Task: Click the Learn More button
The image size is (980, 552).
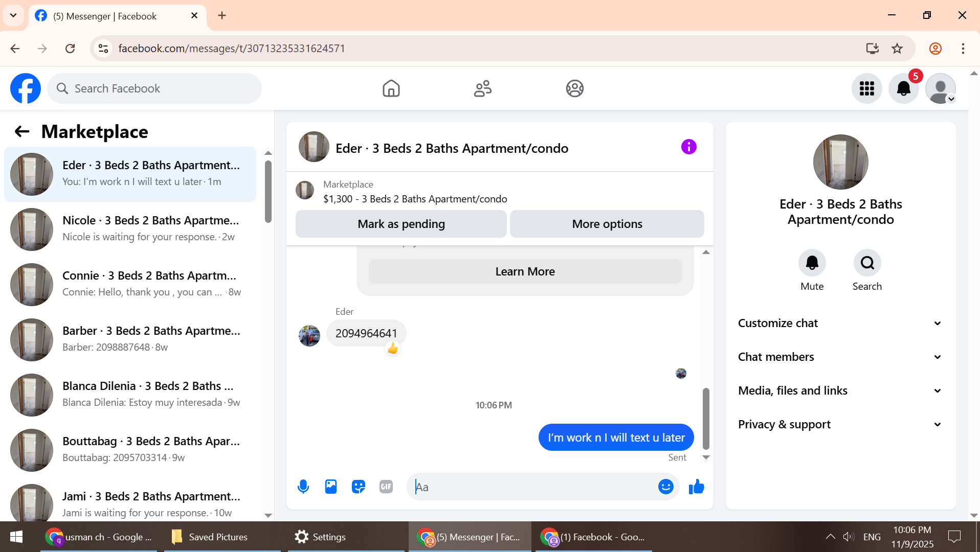Action: [x=525, y=271]
